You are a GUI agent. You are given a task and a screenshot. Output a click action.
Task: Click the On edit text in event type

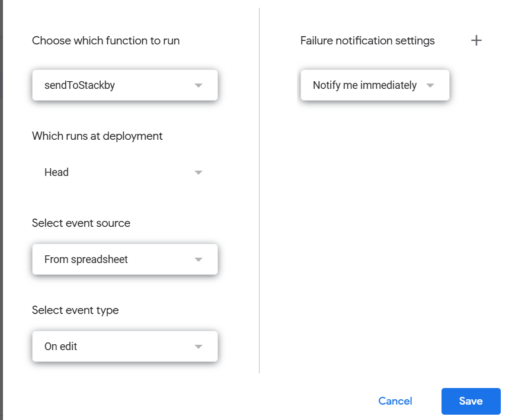(61, 346)
